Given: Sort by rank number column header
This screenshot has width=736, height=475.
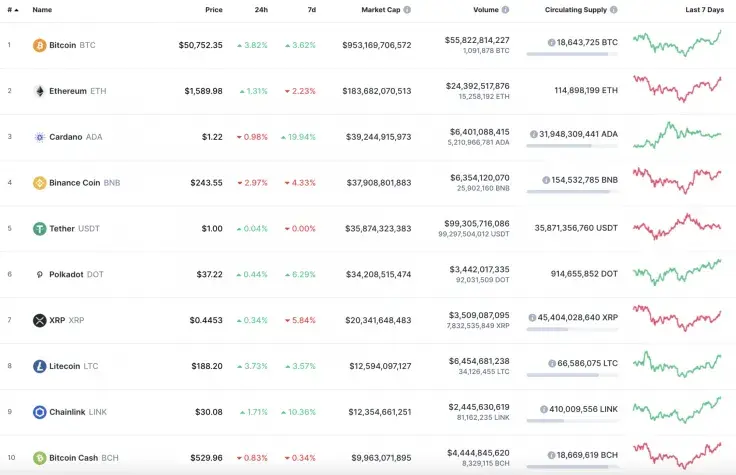Looking at the screenshot, I should (13, 9).
